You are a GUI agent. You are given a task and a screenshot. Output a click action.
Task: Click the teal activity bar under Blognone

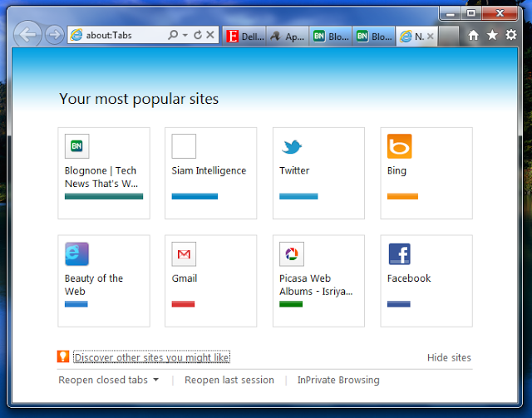click(x=104, y=196)
